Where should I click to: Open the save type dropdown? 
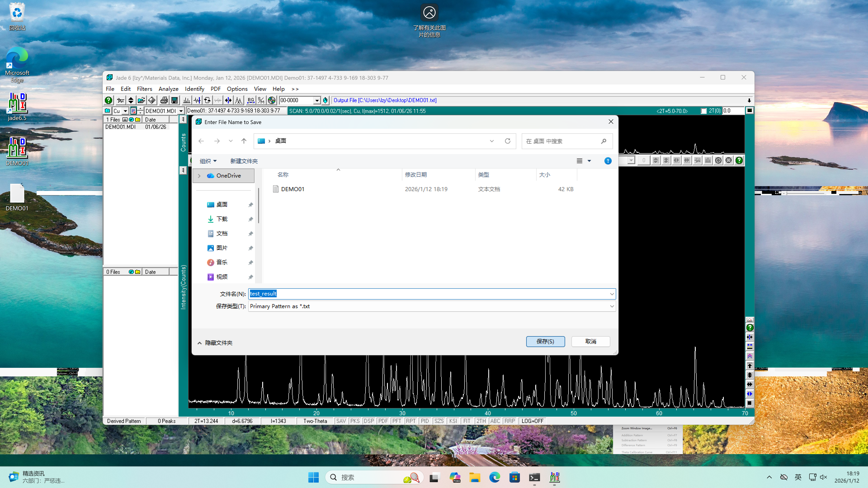pyautogui.click(x=612, y=306)
